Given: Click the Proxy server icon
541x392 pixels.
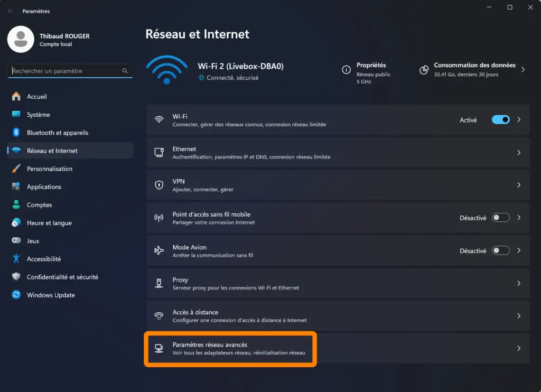Looking at the screenshot, I should (159, 283).
